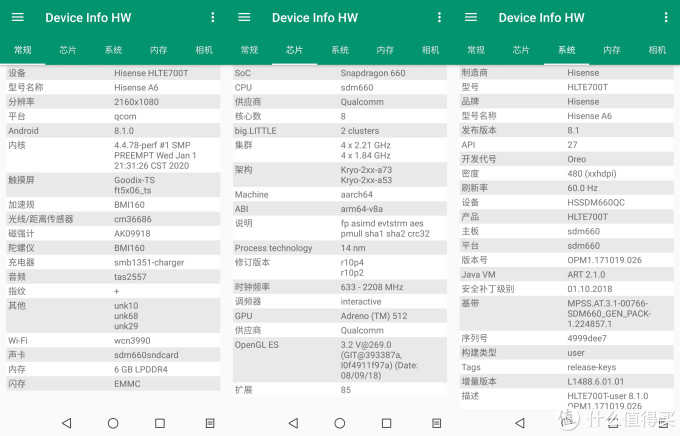680x436 pixels.
Task: Select the active 常规 tab on the Hisense HLTE700T screen
Action: pos(23,50)
